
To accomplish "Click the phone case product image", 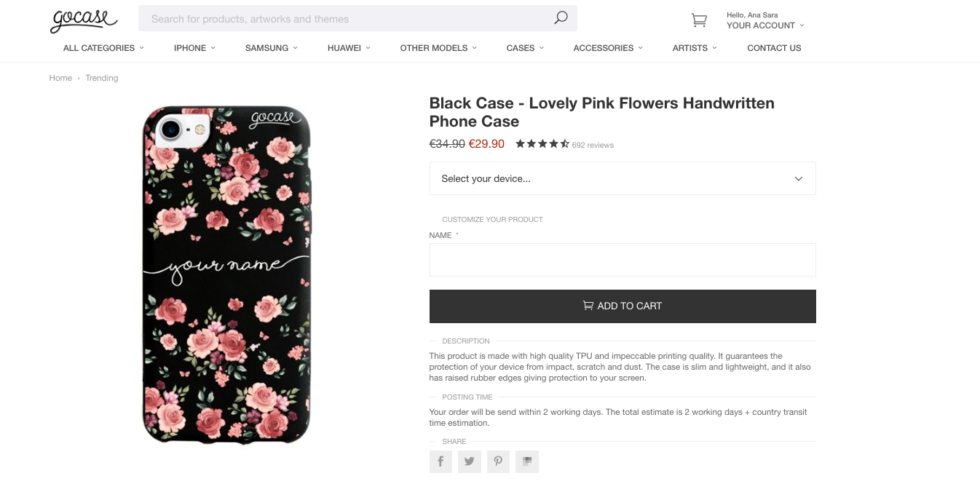I will (x=226, y=274).
